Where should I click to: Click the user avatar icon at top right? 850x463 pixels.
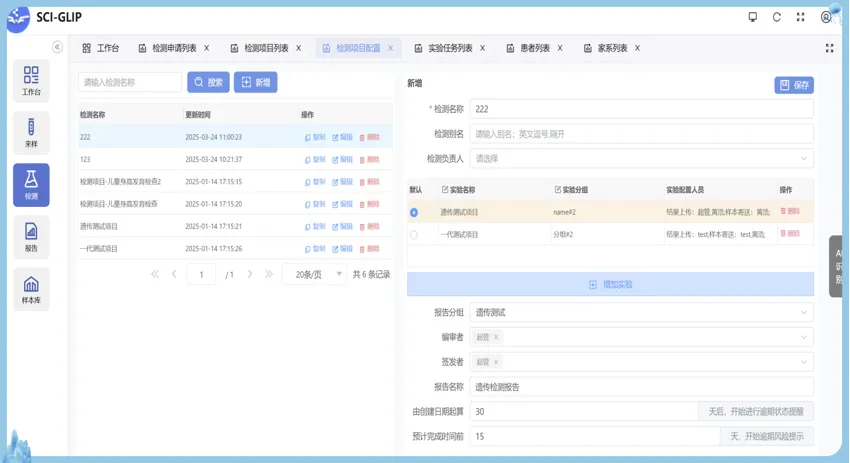click(x=826, y=17)
